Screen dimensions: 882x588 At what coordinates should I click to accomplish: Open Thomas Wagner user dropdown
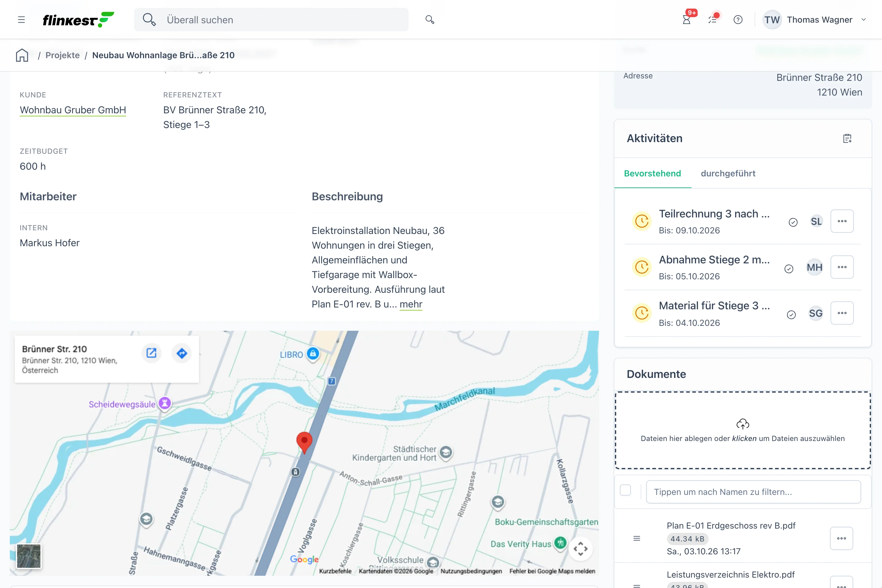815,20
